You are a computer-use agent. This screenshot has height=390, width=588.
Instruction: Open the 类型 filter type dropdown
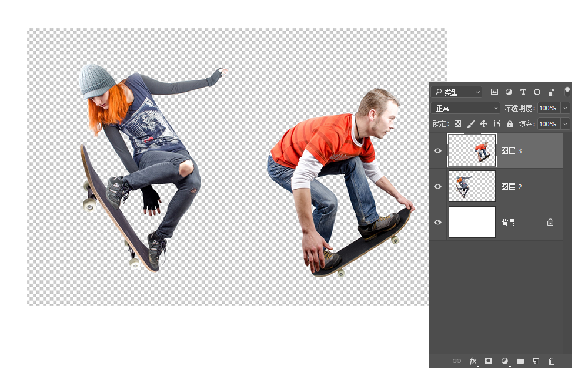coord(456,92)
